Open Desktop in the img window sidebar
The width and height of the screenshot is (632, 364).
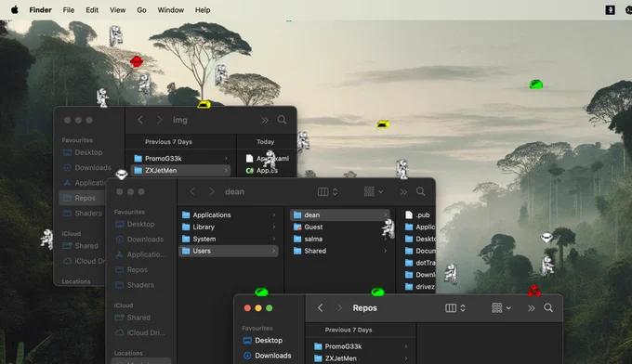point(84,152)
